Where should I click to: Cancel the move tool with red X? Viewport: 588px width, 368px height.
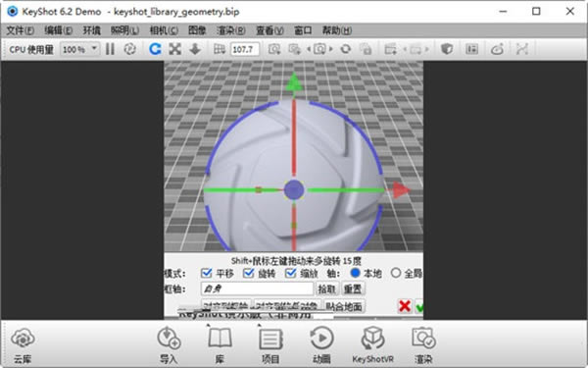coord(405,306)
